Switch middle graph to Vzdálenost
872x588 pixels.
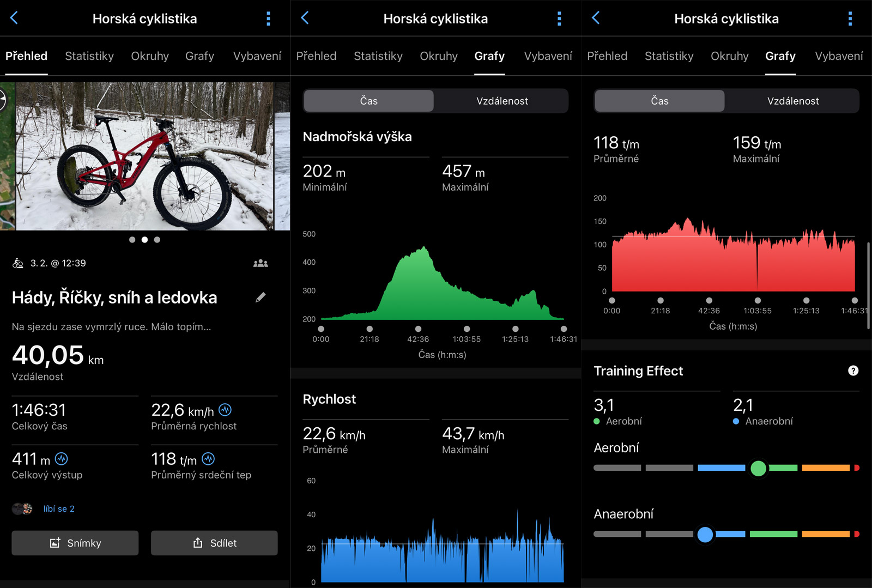point(501,101)
